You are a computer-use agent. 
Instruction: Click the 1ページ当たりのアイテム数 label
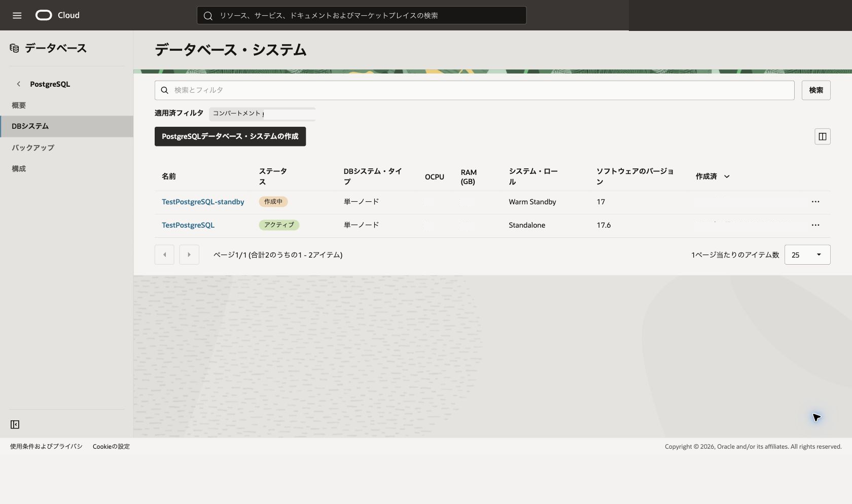(735, 255)
